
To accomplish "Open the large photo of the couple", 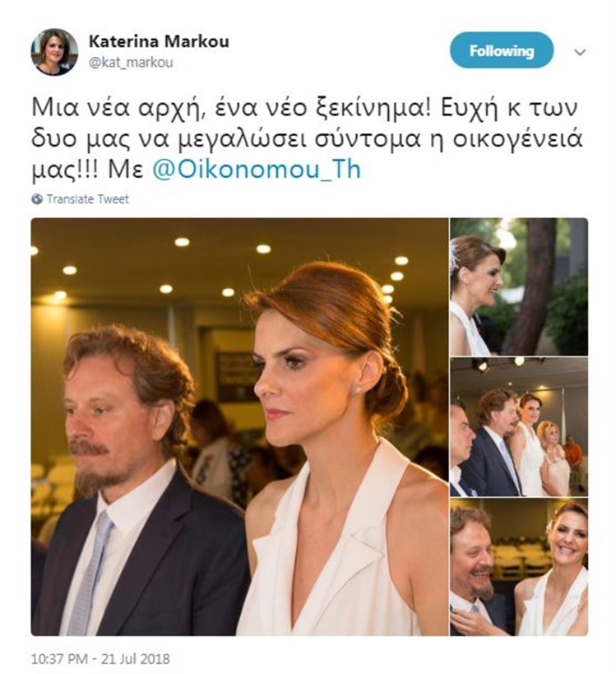I will [x=239, y=427].
